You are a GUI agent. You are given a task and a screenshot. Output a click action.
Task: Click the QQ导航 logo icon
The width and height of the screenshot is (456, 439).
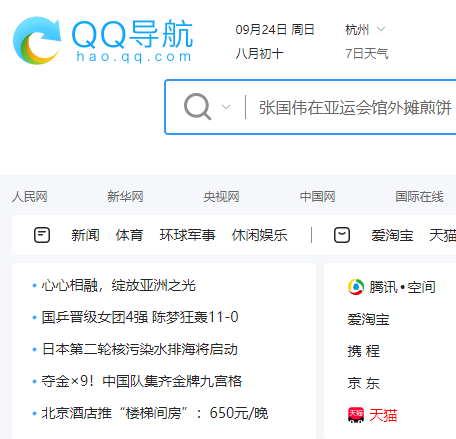click(37, 40)
